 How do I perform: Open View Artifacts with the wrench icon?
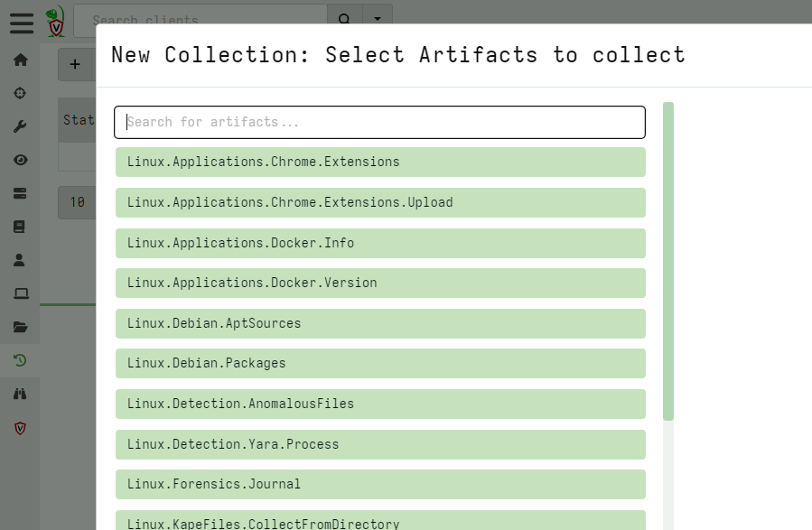[x=20, y=126]
